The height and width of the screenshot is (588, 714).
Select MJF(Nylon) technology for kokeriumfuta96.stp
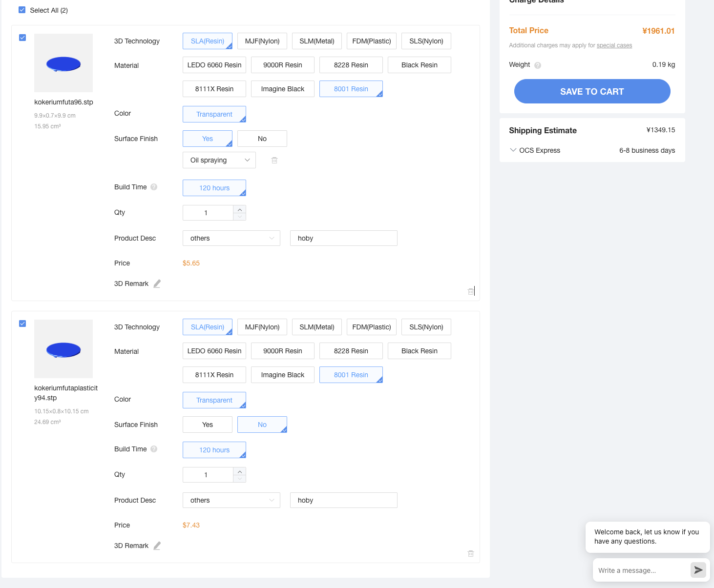pos(262,41)
